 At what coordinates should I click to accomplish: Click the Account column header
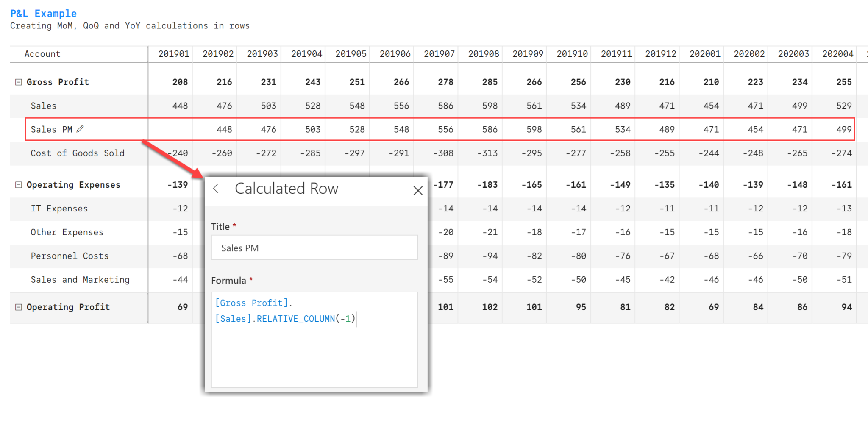pyautogui.click(x=42, y=54)
